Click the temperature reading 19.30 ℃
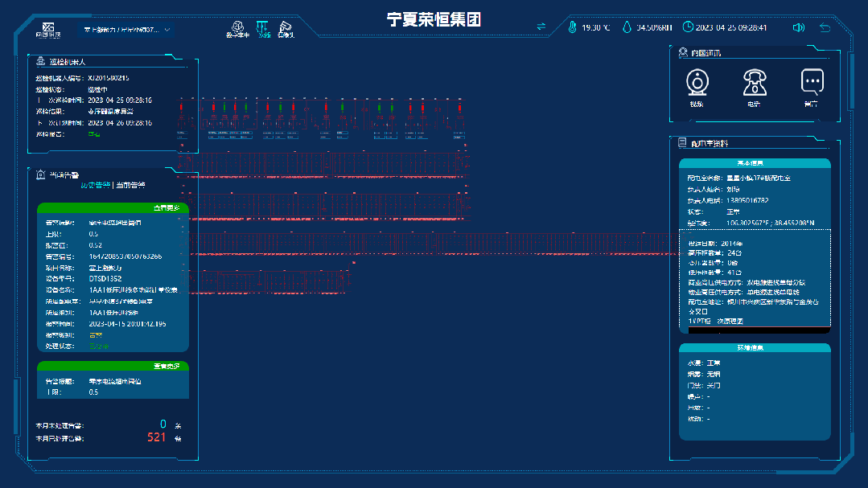 pyautogui.click(x=595, y=27)
